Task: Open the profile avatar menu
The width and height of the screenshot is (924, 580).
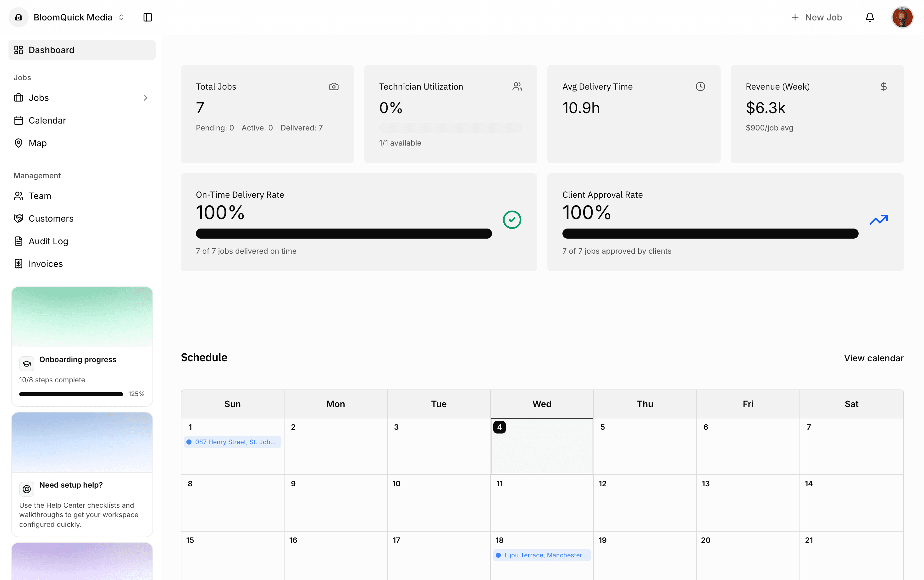Action: (x=902, y=17)
